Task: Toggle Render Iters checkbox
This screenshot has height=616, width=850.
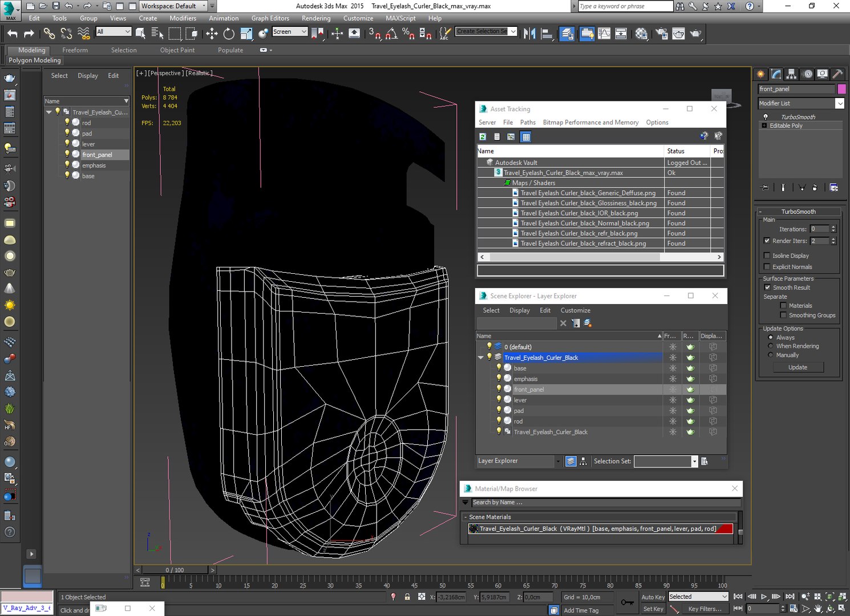Action: click(767, 241)
